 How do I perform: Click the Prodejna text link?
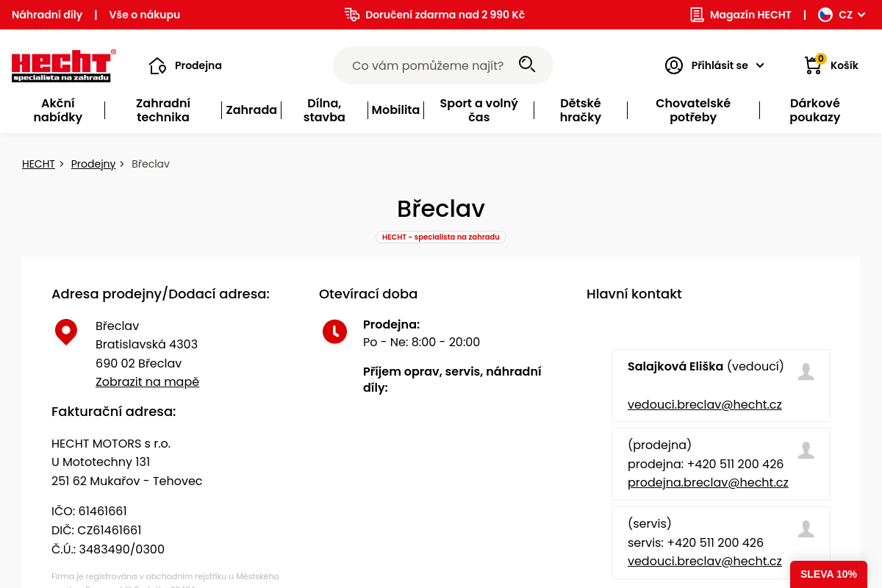pyautogui.click(x=198, y=65)
